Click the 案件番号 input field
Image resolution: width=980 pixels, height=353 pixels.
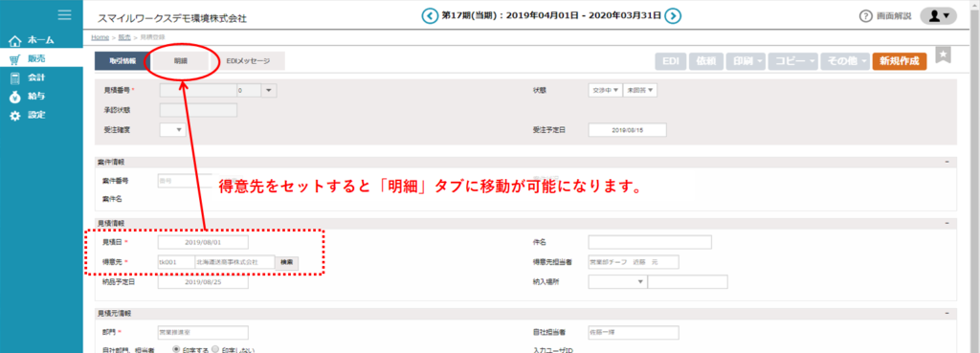pos(186,181)
